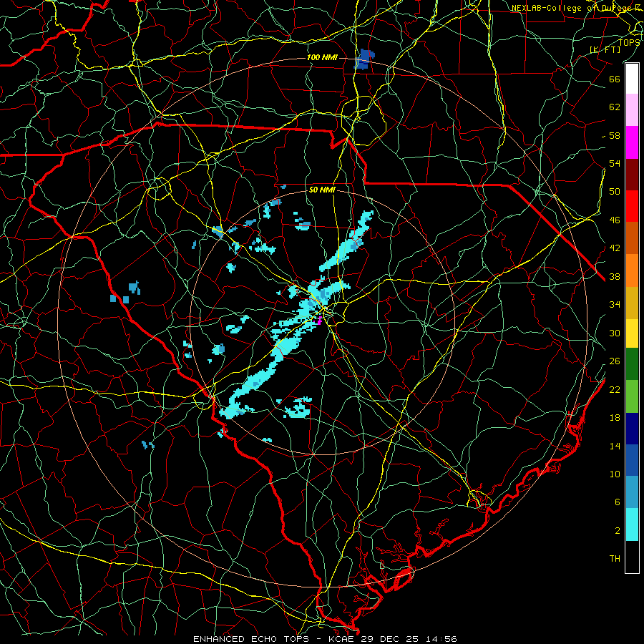Click the legend value 62
The height and width of the screenshot is (644, 644).
pos(615,107)
